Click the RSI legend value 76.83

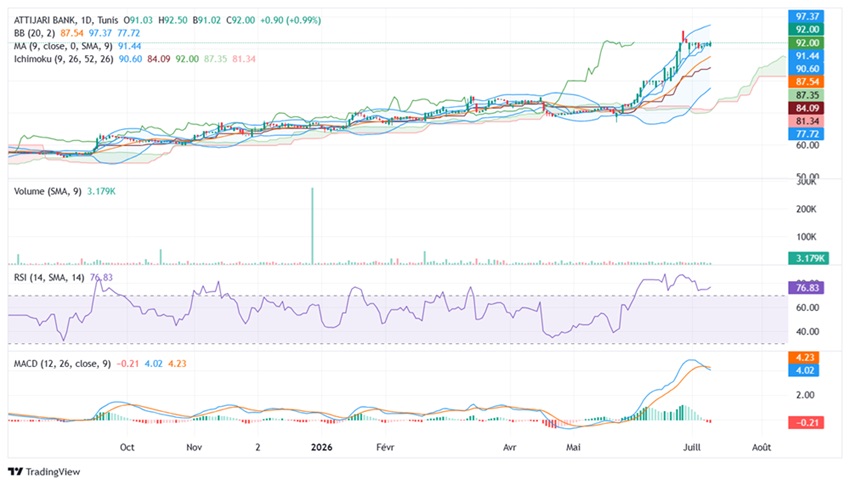(101, 277)
